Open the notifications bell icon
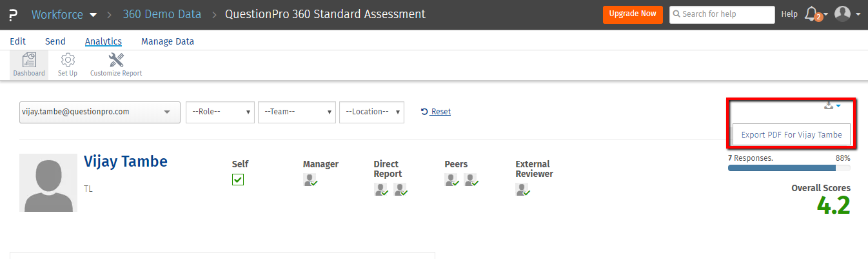 point(812,14)
